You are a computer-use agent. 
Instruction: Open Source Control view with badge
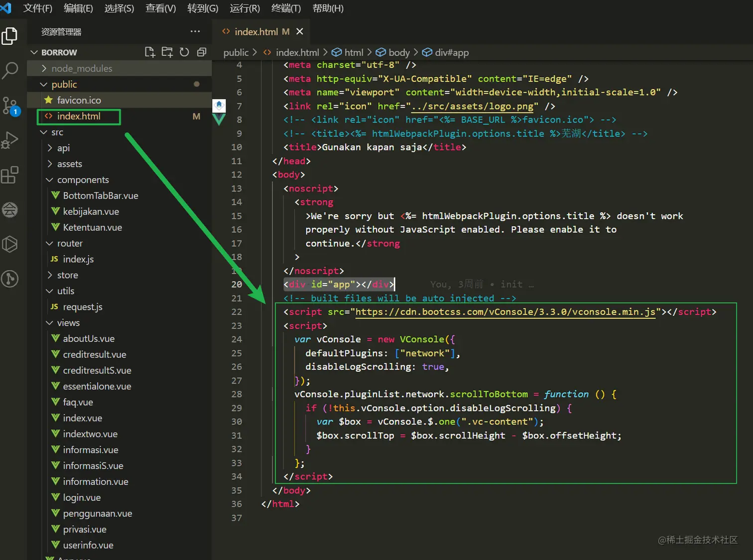tap(9, 106)
